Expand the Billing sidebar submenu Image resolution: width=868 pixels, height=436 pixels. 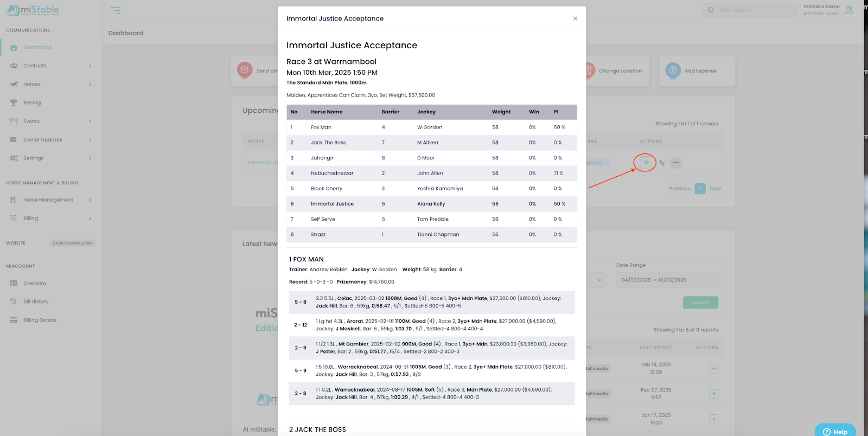click(x=90, y=219)
